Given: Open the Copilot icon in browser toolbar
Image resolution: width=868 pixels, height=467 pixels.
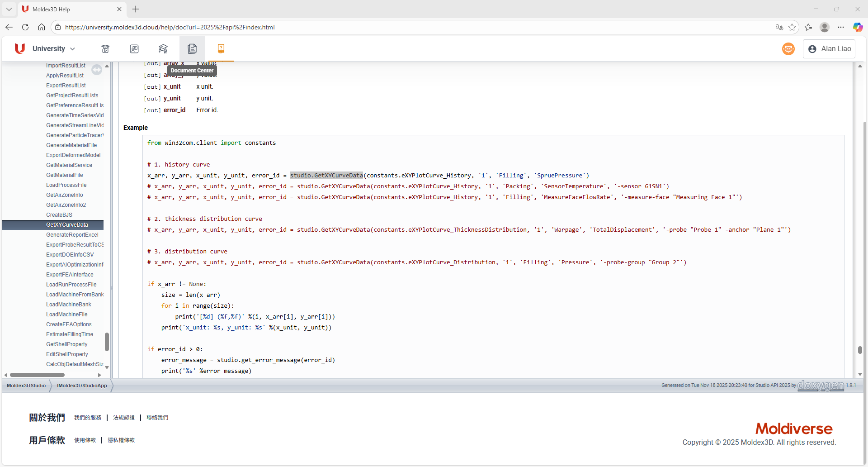Looking at the screenshot, I should (858, 27).
